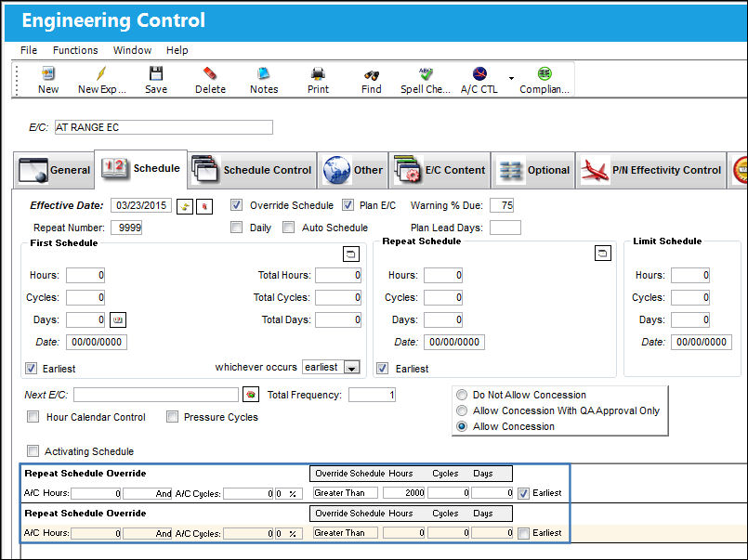Toggle Earliest in the 2000-hour override row
The height and width of the screenshot is (560, 748).
click(x=523, y=493)
